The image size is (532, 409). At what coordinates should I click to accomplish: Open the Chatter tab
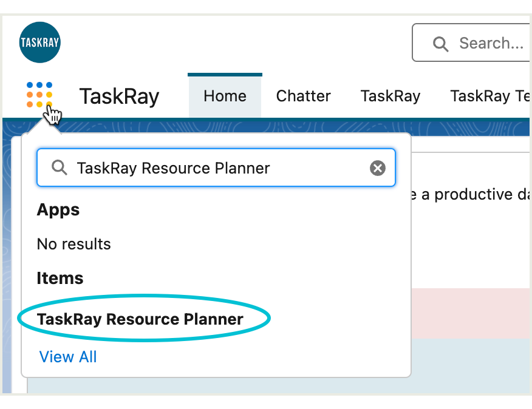pyautogui.click(x=303, y=96)
